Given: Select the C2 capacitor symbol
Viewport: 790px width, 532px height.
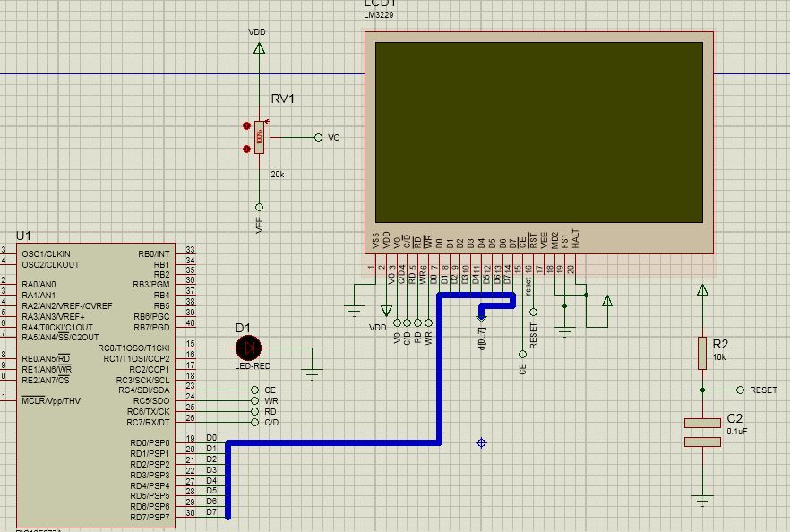Looking at the screenshot, I should click(x=702, y=433).
